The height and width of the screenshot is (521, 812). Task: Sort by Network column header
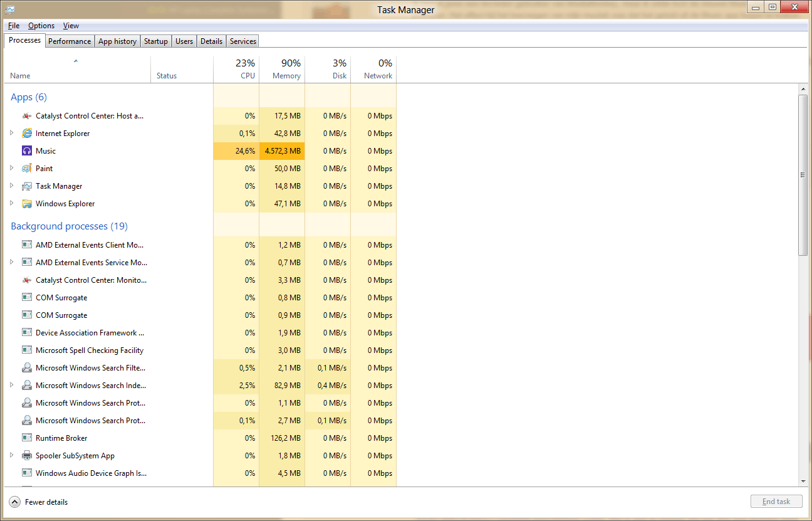tap(373, 70)
